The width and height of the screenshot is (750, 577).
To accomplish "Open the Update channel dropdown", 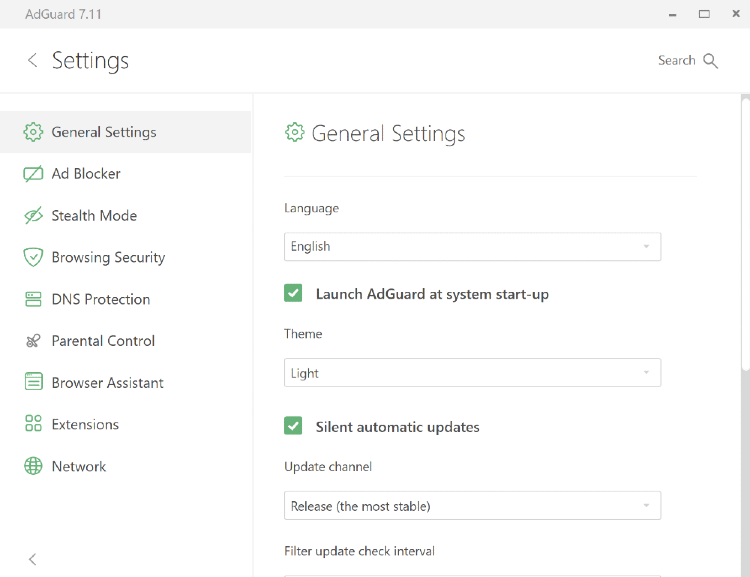I will point(473,506).
